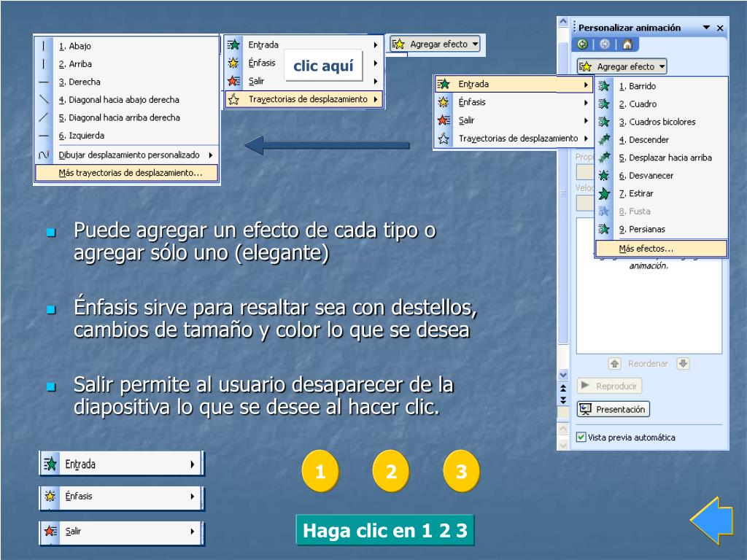This screenshot has width=747, height=560.
Task: Click star icon beside Persianas effect
Action: pyautogui.click(x=604, y=229)
